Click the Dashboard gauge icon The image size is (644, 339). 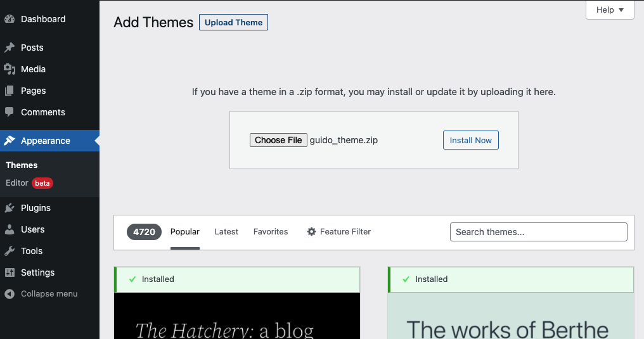[x=10, y=19]
